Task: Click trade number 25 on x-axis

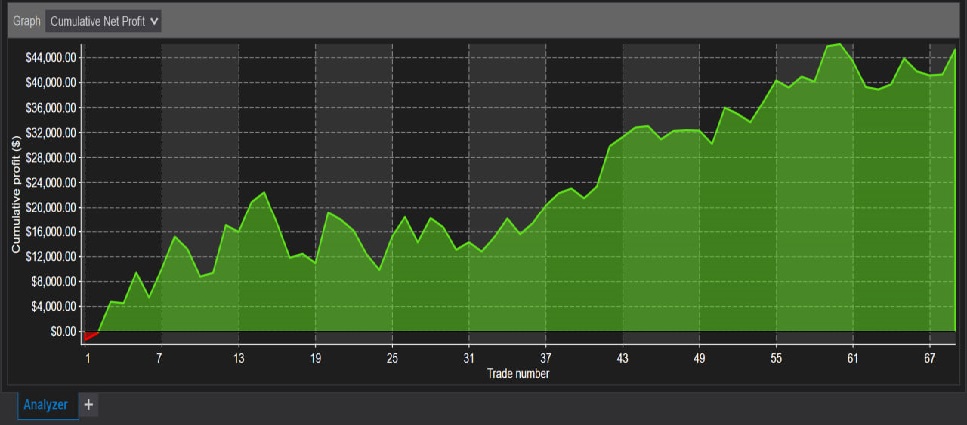Action: [x=392, y=358]
